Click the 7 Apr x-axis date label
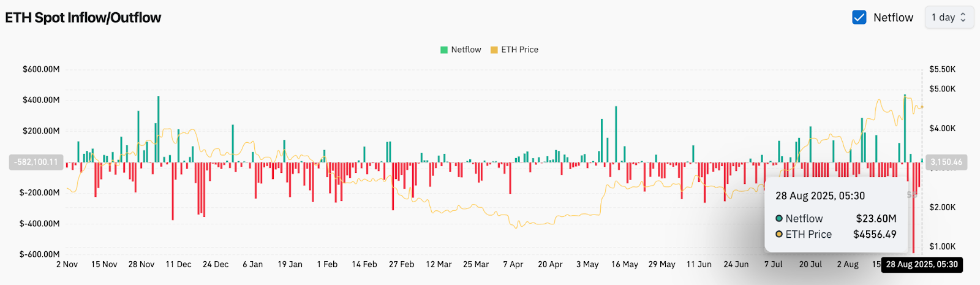Viewport: 980px width, 285px height. click(x=513, y=264)
